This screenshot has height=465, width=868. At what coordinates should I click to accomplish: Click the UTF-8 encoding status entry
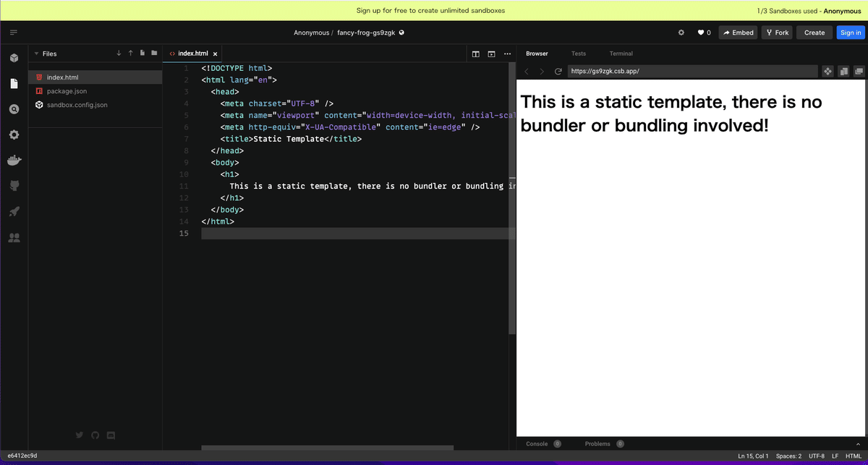click(x=817, y=456)
